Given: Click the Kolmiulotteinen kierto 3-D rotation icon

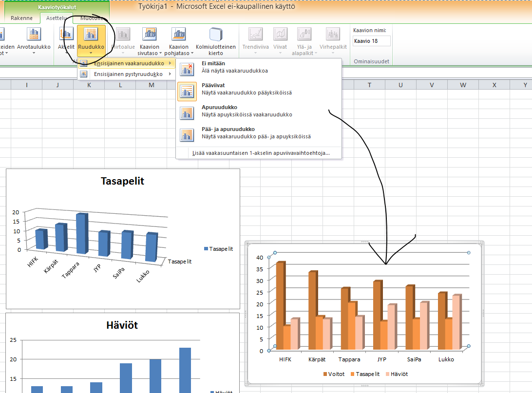Looking at the screenshot, I should [215, 35].
